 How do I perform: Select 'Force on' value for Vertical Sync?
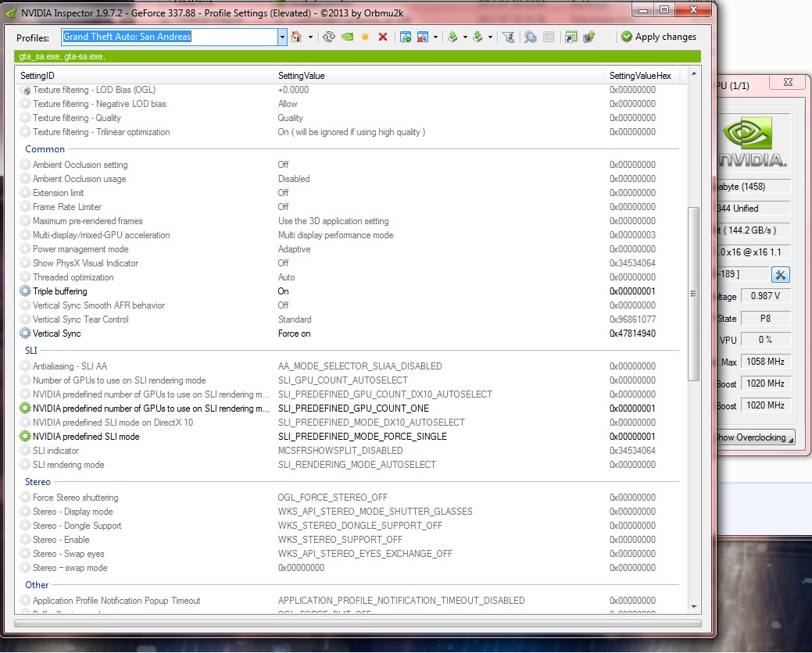(x=294, y=334)
